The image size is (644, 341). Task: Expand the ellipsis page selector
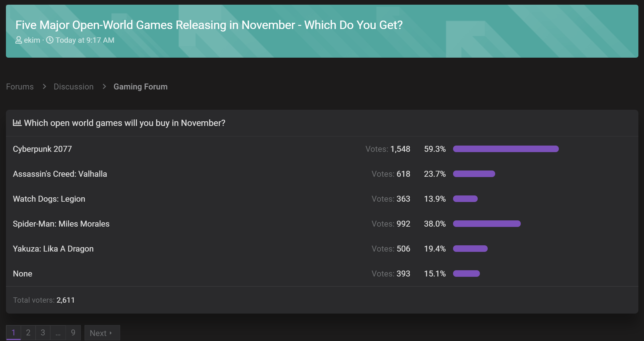tap(58, 333)
